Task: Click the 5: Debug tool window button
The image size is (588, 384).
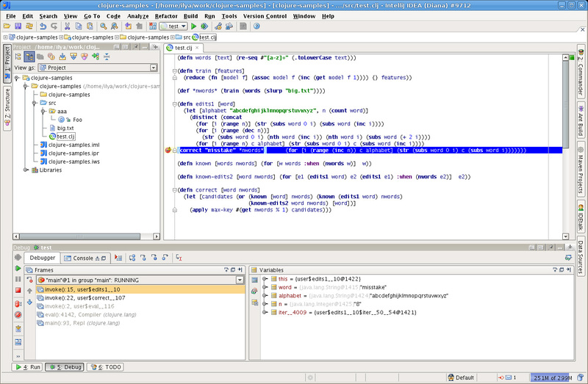Action: 65,367
